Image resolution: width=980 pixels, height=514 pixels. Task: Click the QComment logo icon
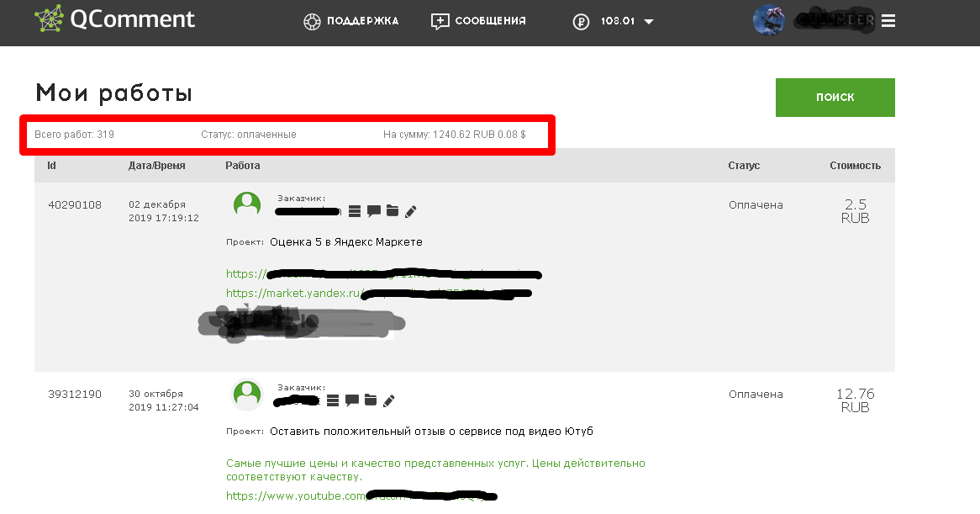[x=49, y=19]
